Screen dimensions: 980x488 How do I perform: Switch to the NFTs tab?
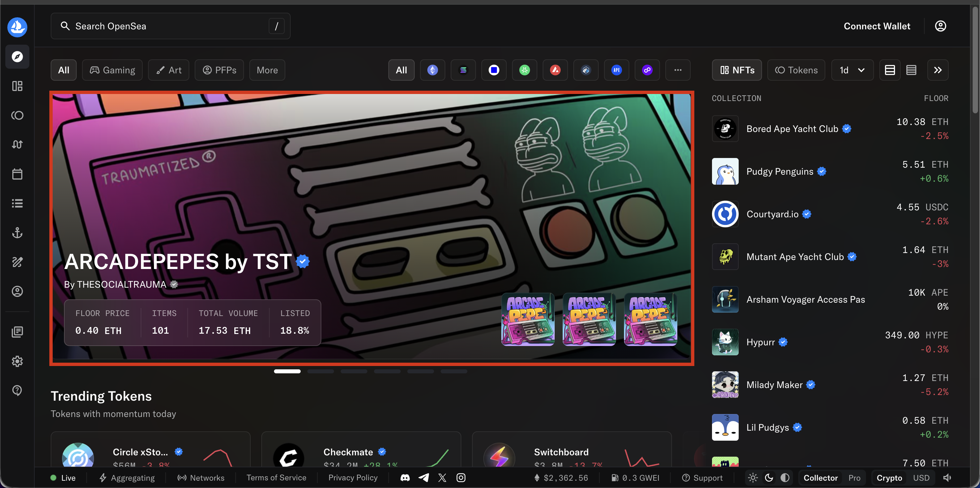pos(737,70)
